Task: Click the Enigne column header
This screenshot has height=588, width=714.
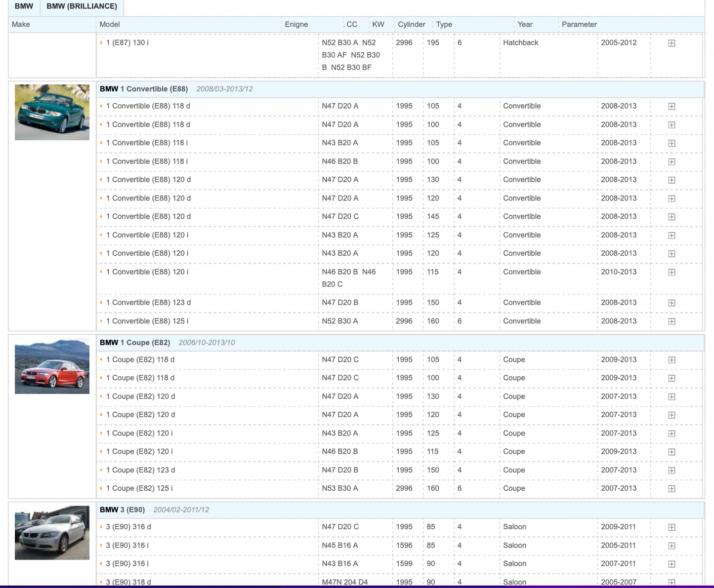Action: (296, 24)
